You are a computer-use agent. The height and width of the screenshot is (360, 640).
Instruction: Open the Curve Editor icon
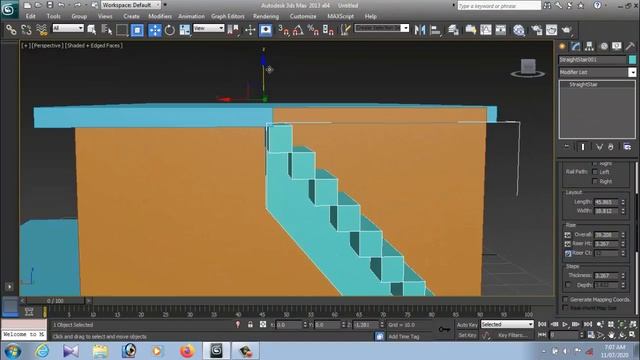pyautogui.click(x=486, y=30)
